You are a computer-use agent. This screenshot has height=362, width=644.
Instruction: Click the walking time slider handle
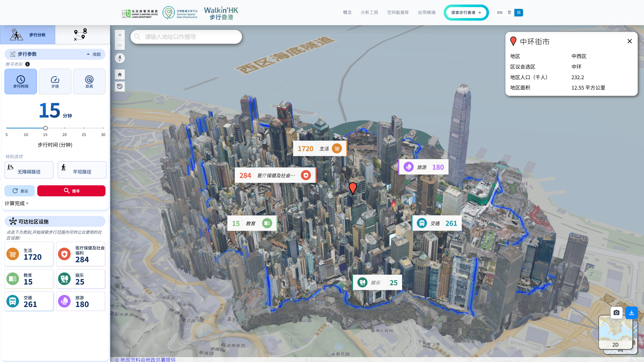[45, 128]
